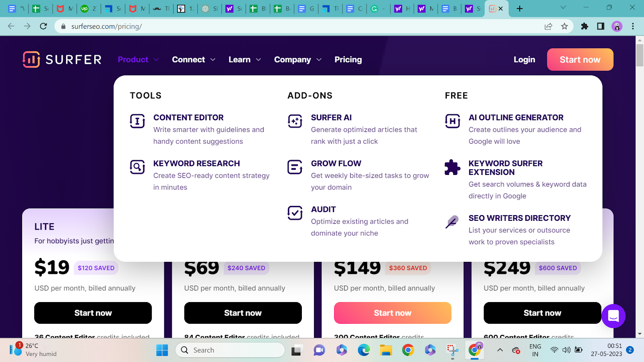Screen dimensions: 644x362
Task: Open the KEYWORD SURFER EXTENSION link
Action: (506, 168)
